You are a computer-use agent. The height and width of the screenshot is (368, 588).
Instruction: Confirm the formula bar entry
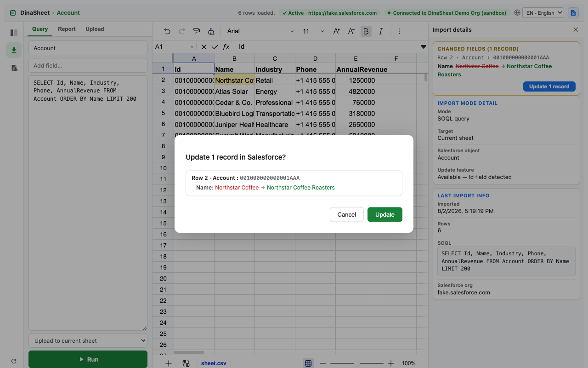click(x=215, y=47)
